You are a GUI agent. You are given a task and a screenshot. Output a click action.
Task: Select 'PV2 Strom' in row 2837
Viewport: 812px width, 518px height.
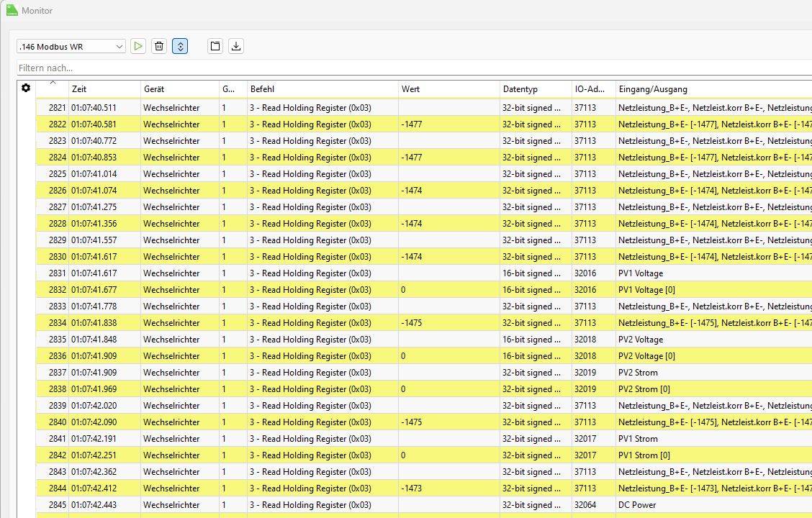point(638,373)
